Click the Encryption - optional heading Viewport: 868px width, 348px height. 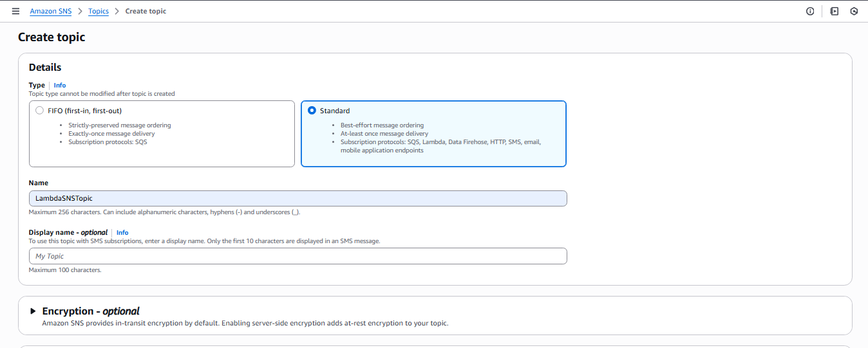[x=91, y=311]
